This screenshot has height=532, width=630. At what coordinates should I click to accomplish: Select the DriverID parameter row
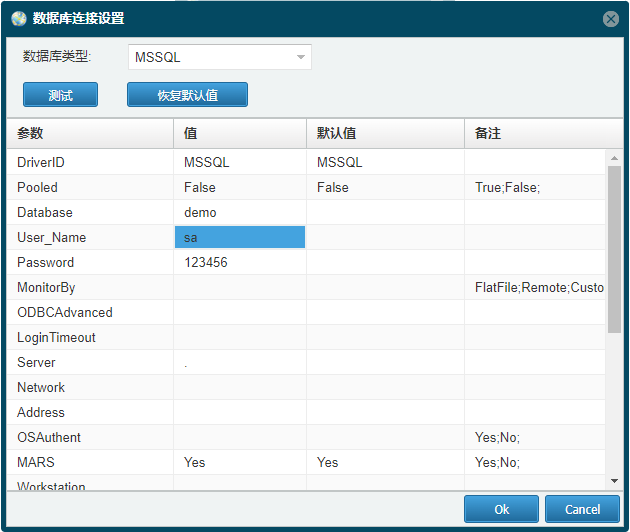[306, 162]
